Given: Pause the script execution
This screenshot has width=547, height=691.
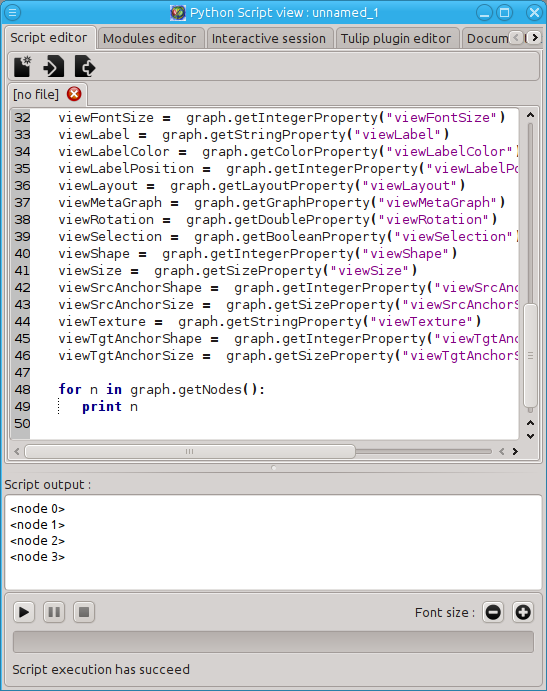Looking at the screenshot, I should point(54,612).
